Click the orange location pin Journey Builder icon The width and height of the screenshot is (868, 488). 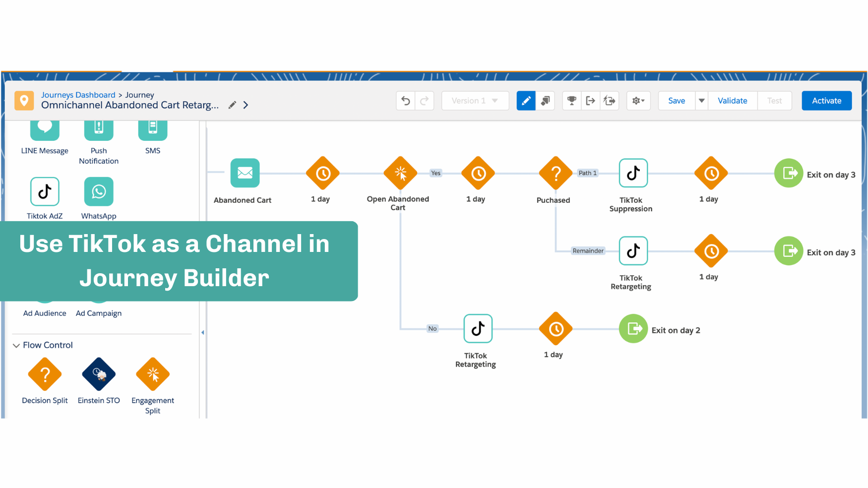[24, 101]
